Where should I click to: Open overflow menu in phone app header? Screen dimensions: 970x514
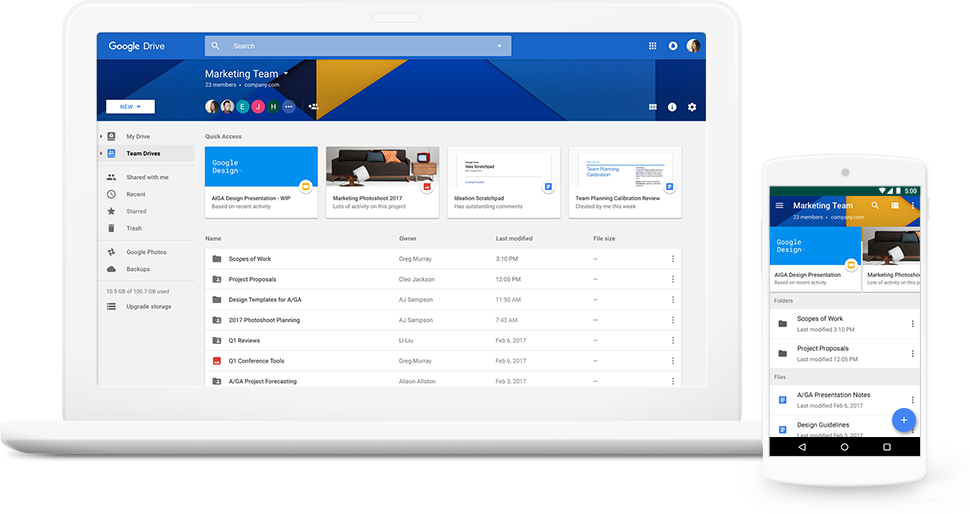click(912, 205)
